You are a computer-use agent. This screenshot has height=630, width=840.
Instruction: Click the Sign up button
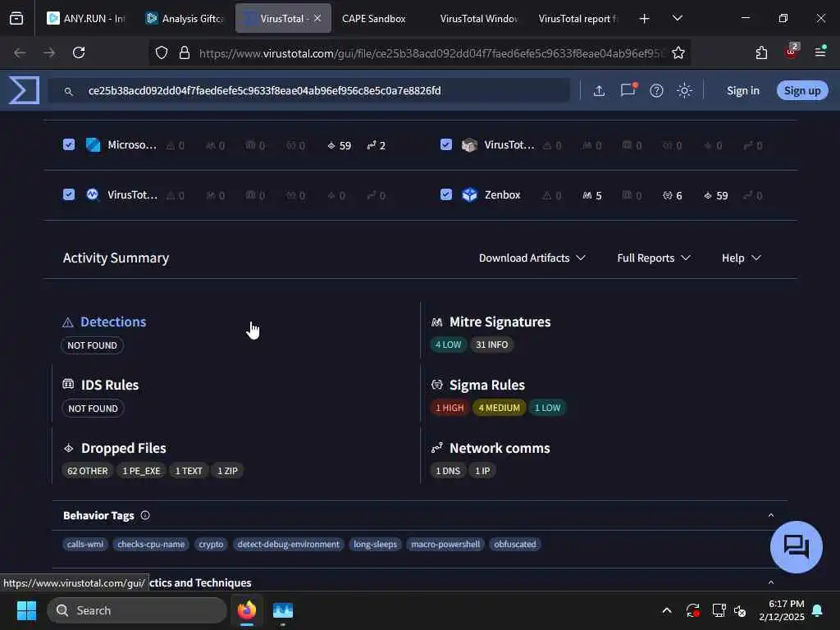(802, 90)
